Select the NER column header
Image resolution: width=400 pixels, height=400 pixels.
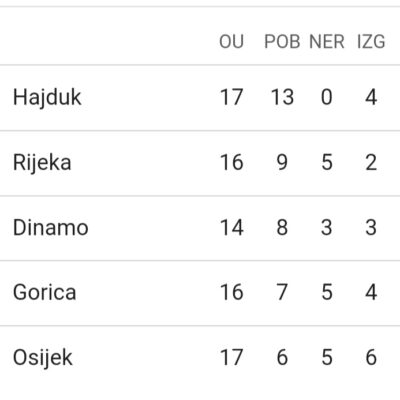[x=327, y=42]
